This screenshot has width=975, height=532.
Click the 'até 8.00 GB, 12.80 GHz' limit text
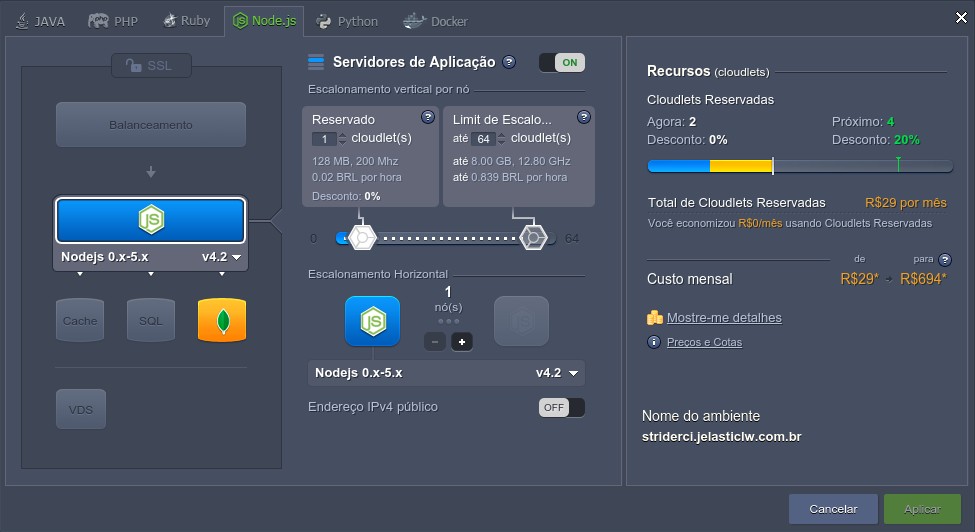pos(512,161)
